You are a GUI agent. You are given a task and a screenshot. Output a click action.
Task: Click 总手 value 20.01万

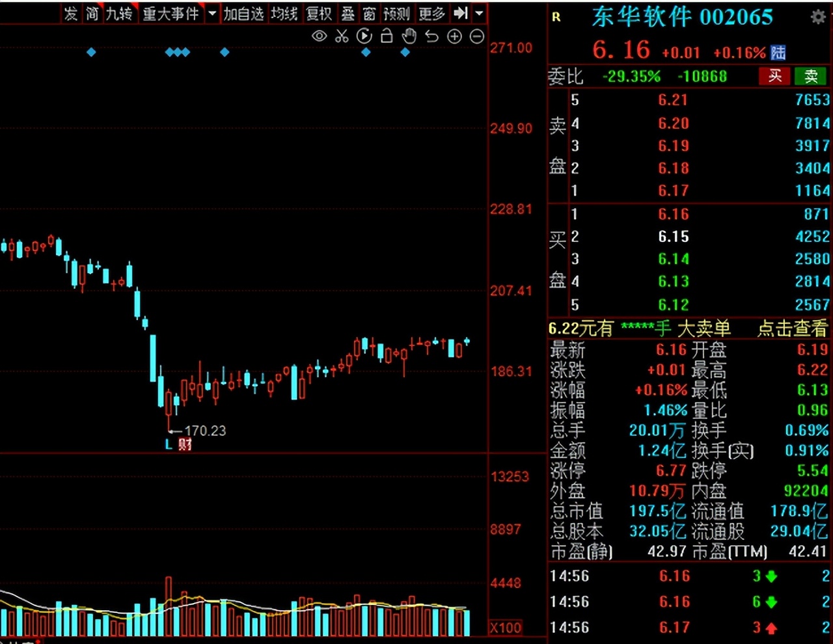657,430
